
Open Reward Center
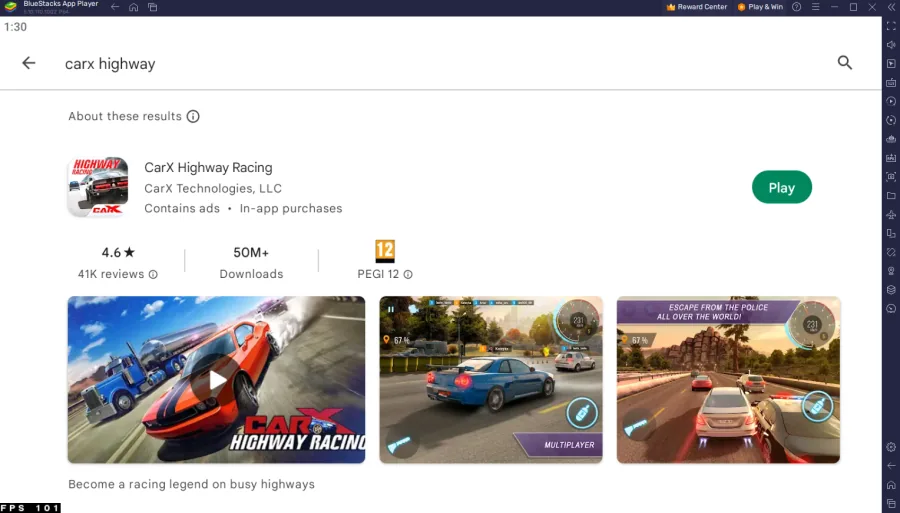pos(696,7)
